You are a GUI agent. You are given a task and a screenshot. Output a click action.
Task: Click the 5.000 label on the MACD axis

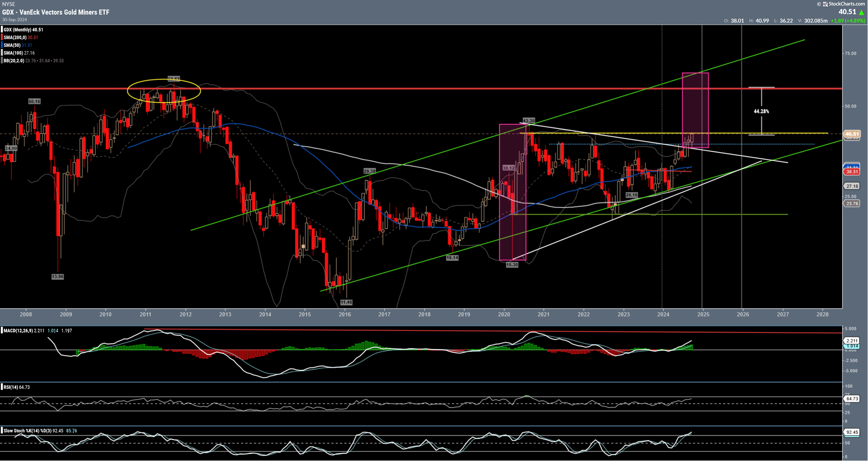click(850, 329)
